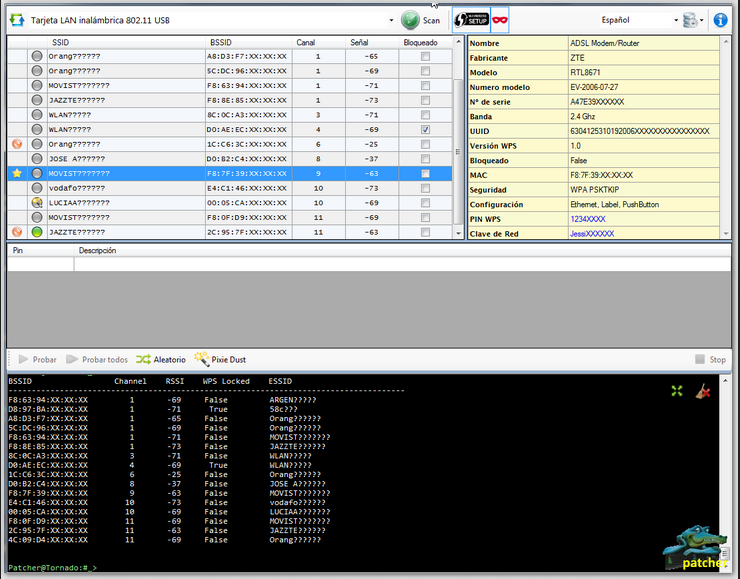This screenshot has height=579, width=740.
Task: Click orange blocked icon on Orang channel 6 row
Action: tap(17, 144)
